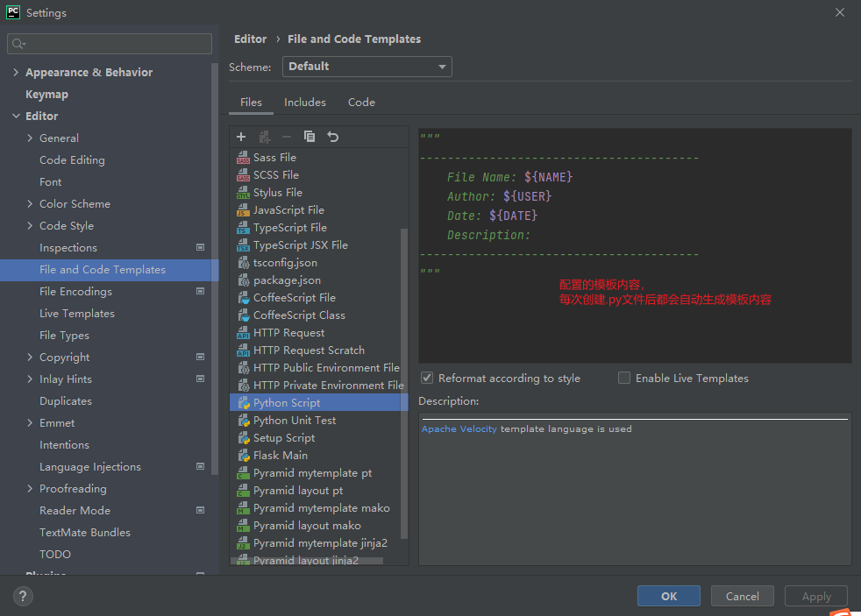861x616 pixels.
Task: Click the package.json template icon
Action: coord(243,280)
